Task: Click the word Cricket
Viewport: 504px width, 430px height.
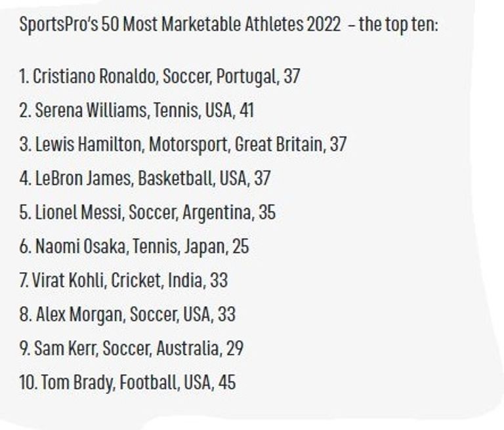Action: [x=135, y=281]
